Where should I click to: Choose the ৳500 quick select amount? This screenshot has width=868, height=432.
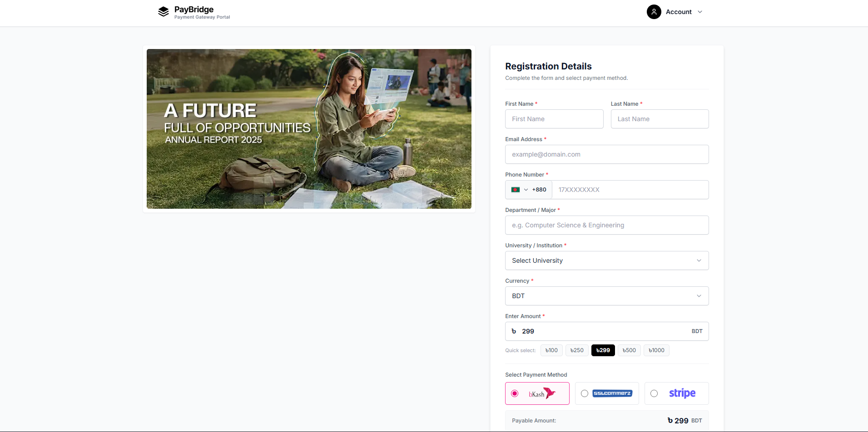coord(629,350)
